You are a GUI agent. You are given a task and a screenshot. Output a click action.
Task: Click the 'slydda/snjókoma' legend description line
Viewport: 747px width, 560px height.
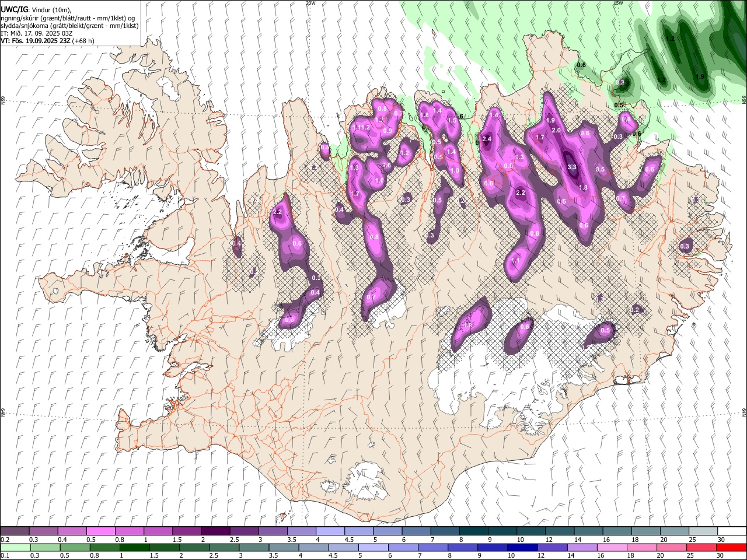[x=69, y=26]
